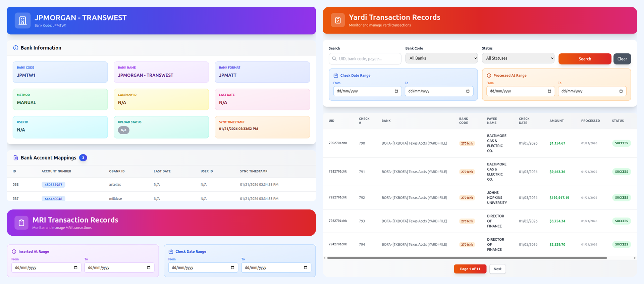Screen dimensions: 644x284
Task: Click SUCCESS status for check 792
Action: click(x=621, y=198)
